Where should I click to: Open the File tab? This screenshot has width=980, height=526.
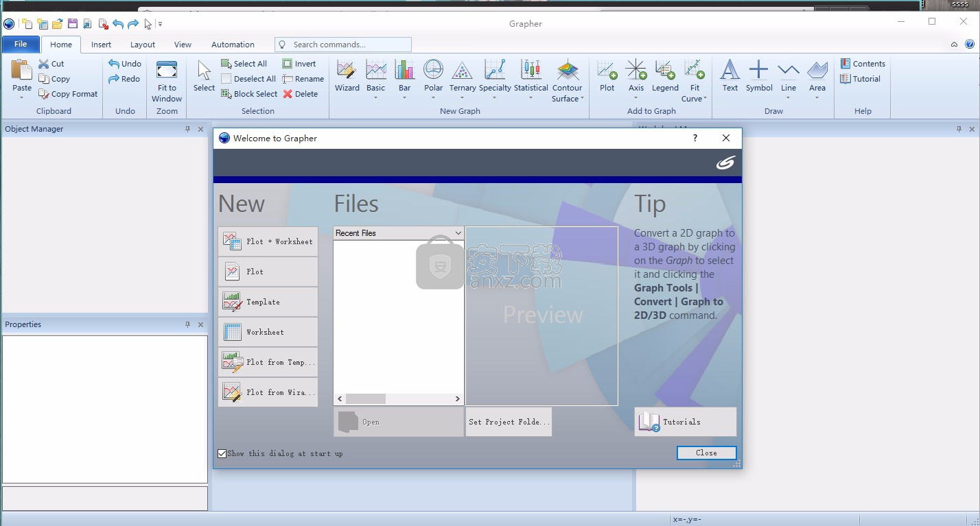[21, 44]
